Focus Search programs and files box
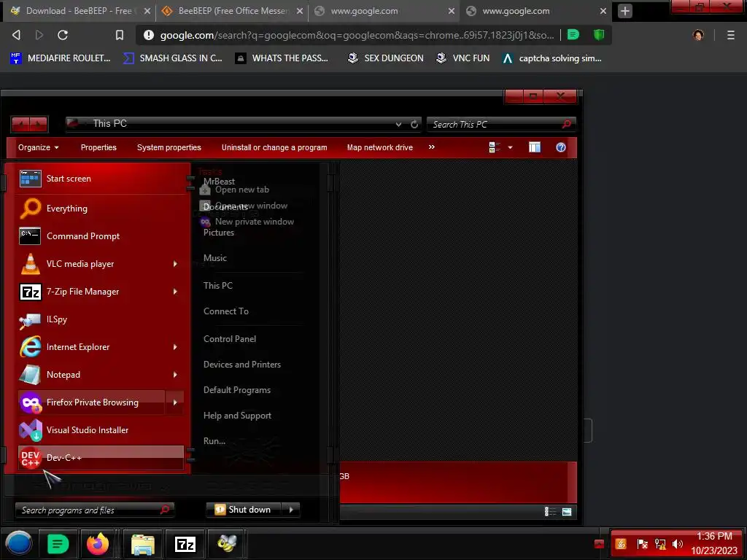The height and width of the screenshot is (560, 747). pos(94,510)
